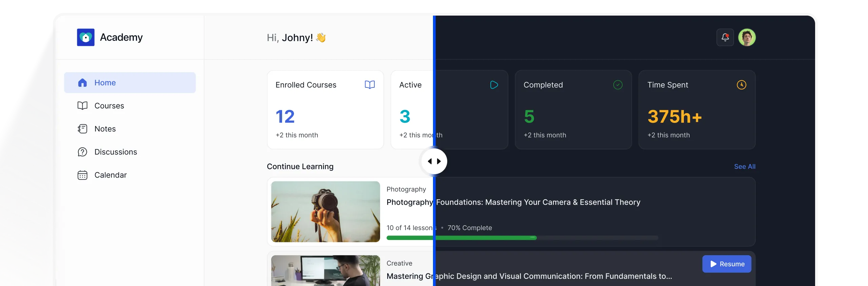The width and height of the screenshot is (868, 286).
Task: Go to Notes in the sidebar
Action: click(130, 129)
